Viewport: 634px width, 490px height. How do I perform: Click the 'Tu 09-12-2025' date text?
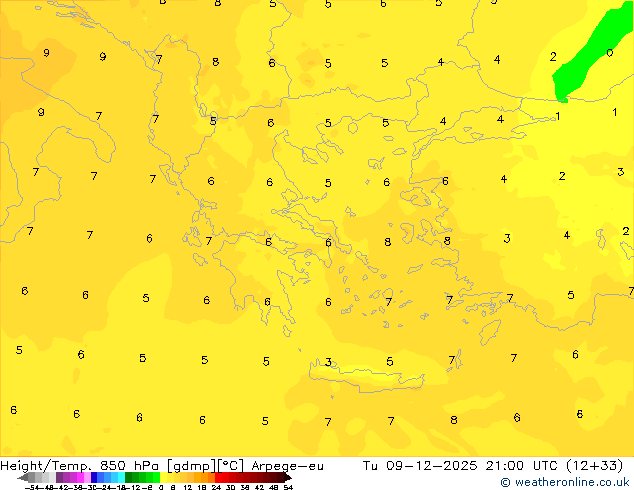(420, 466)
